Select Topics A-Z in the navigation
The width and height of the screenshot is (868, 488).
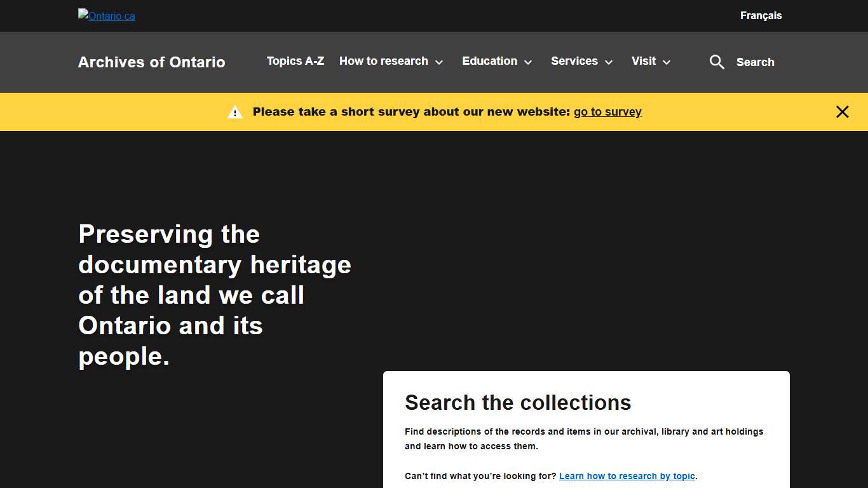click(295, 61)
